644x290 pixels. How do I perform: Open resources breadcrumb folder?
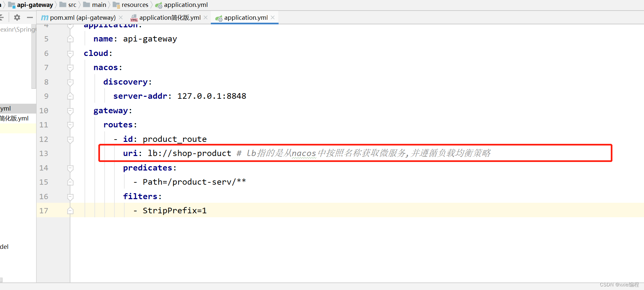click(x=131, y=5)
